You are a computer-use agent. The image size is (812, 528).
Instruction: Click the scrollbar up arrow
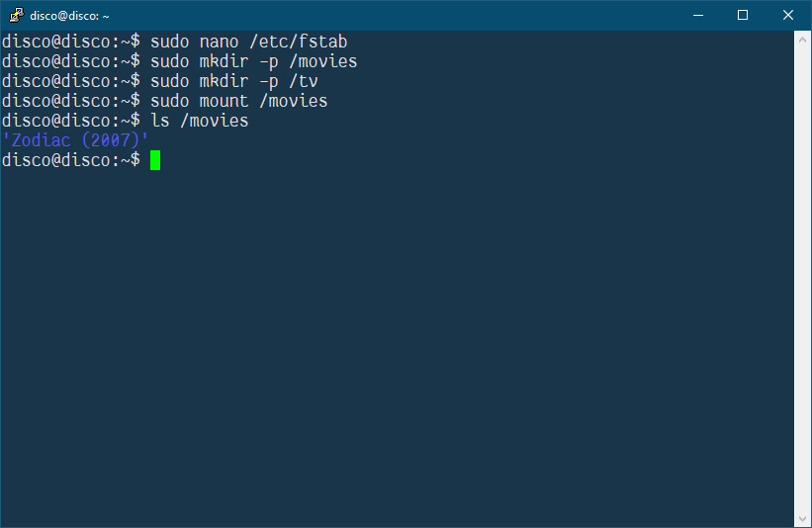click(x=802, y=40)
